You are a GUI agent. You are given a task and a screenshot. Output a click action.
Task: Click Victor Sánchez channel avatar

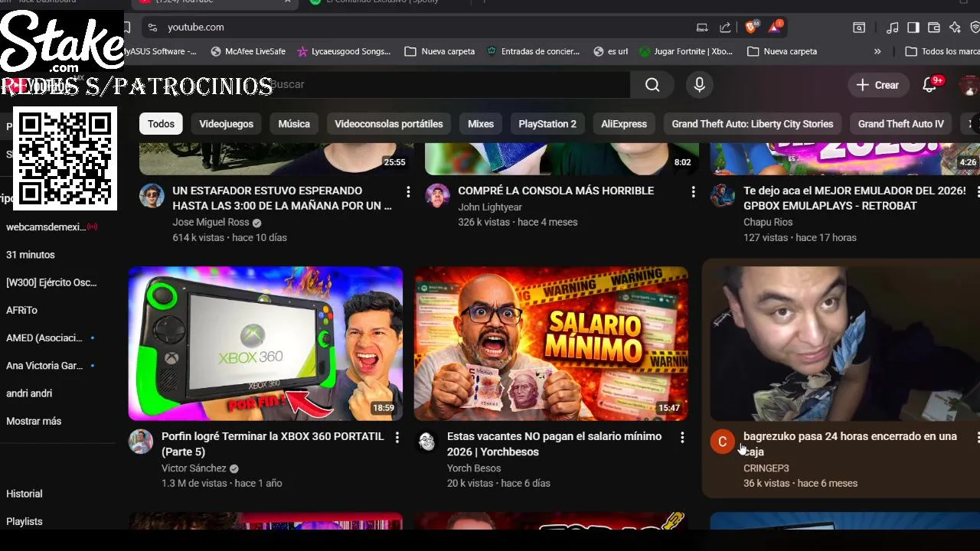(x=141, y=442)
